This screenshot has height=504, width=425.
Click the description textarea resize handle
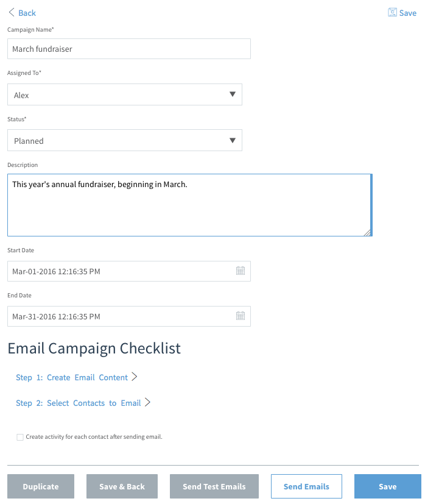[368, 233]
